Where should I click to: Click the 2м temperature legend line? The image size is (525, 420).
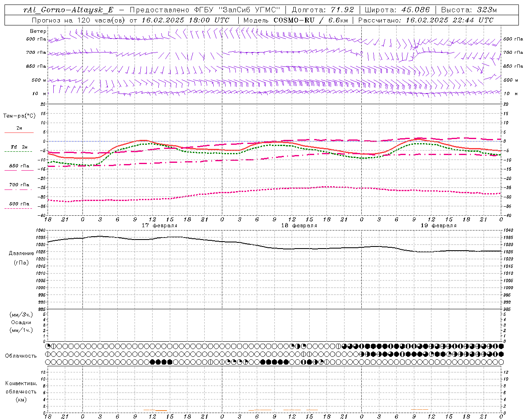[x=19, y=132]
